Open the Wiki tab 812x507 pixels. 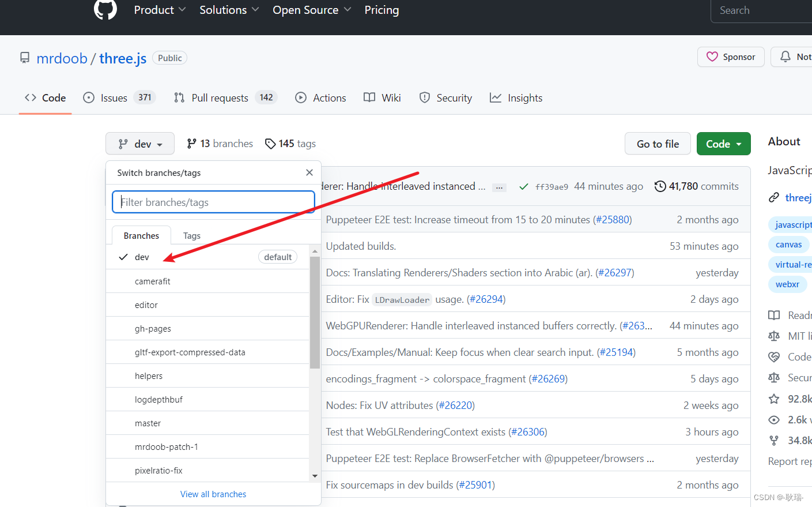[x=382, y=97]
